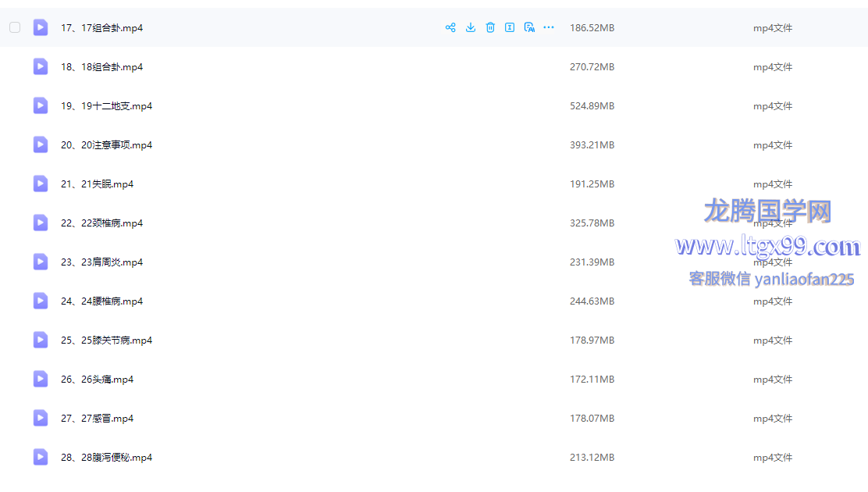
Task: Open the file named 20注意事项.mp4
Action: [x=106, y=145]
